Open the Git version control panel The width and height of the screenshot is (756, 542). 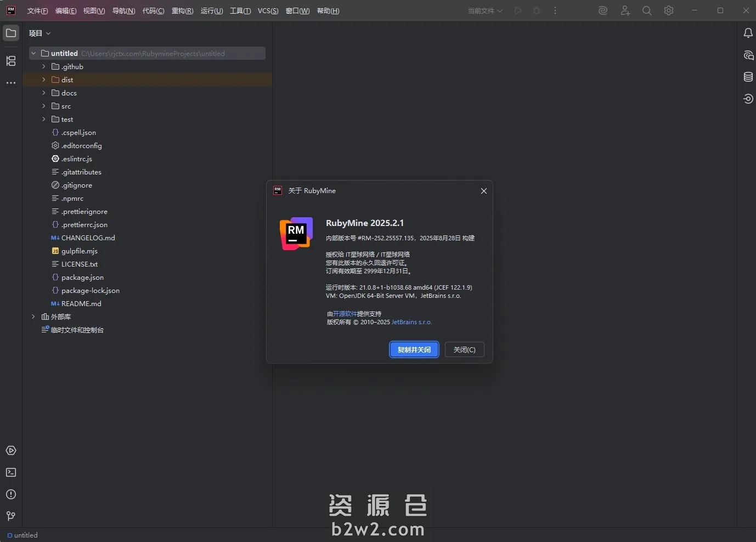tap(11, 516)
